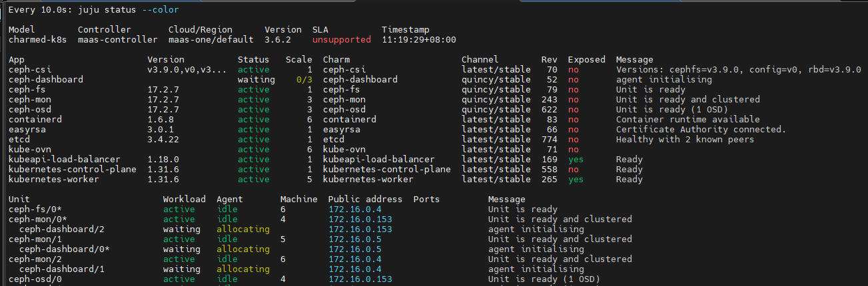Click IP address 172.16.0.4 on ceph-fs/0 row
This screenshot has width=868, height=286.
[x=355, y=210]
